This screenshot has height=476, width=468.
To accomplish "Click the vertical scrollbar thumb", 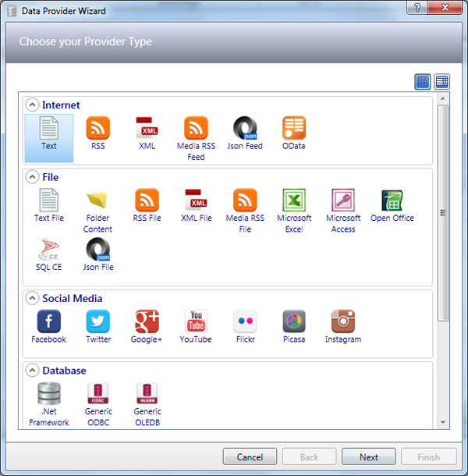I will coord(443,213).
